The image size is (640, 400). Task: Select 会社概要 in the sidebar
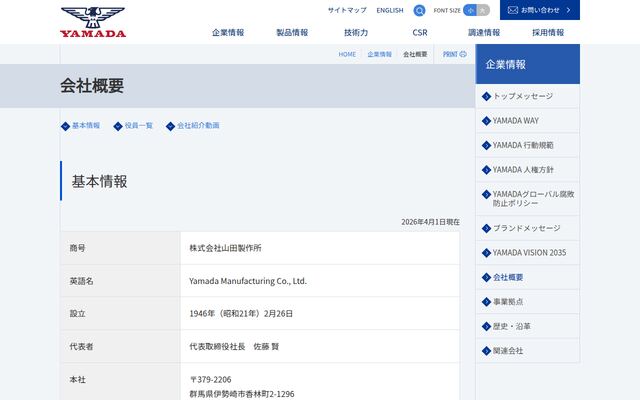pyautogui.click(x=527, y=277)
